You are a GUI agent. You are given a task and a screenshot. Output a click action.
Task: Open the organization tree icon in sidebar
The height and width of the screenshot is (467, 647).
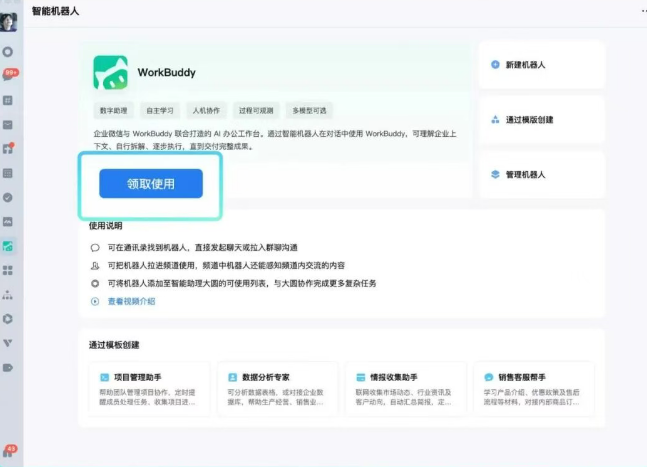(x=7, y=295)
